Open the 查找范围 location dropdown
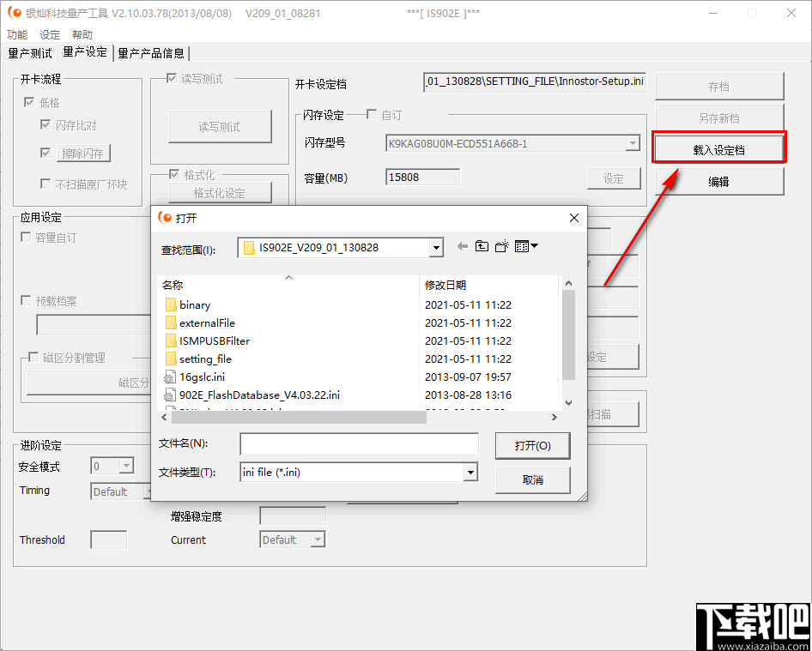This screenshot has height=651, width=812. (x=436, y=246)
